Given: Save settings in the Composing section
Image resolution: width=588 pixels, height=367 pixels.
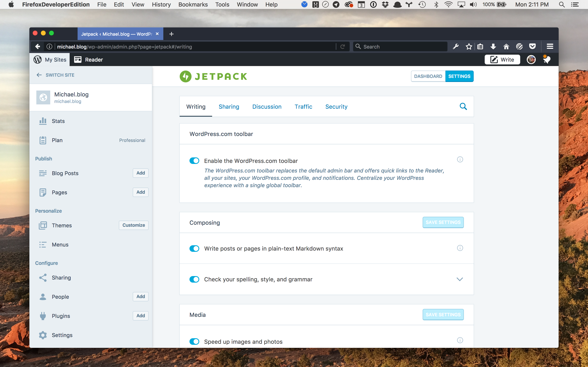Looking at the screenshot, I should point(443,222).
